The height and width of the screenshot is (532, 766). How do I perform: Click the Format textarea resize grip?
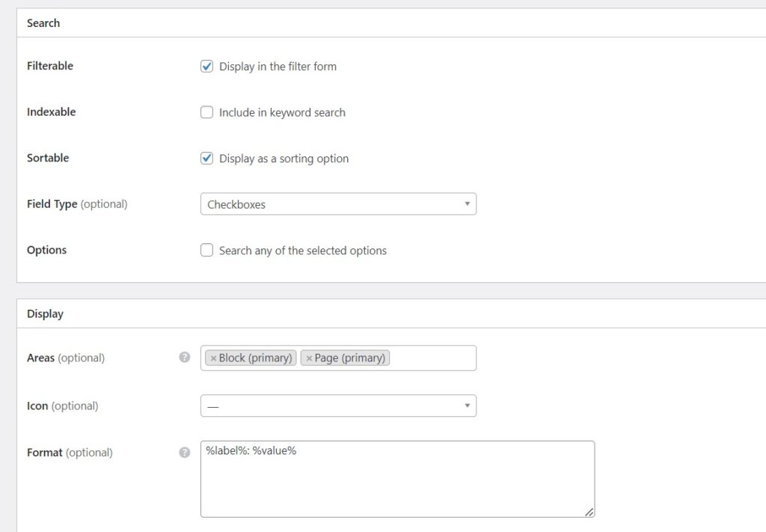pos(590,512)
